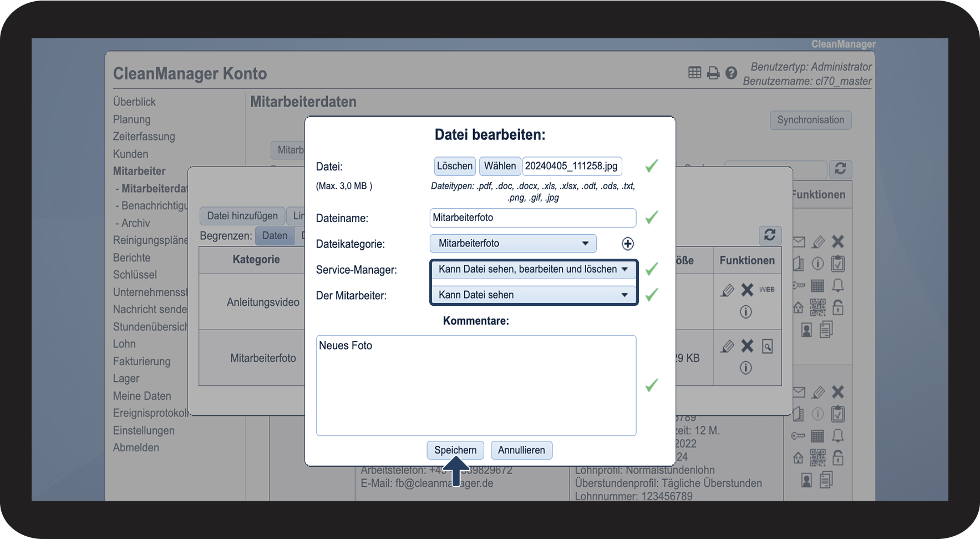This screenshot has width=980, height=539.
Task: Click the table grid icon in the header
Action: click(694, 73)
